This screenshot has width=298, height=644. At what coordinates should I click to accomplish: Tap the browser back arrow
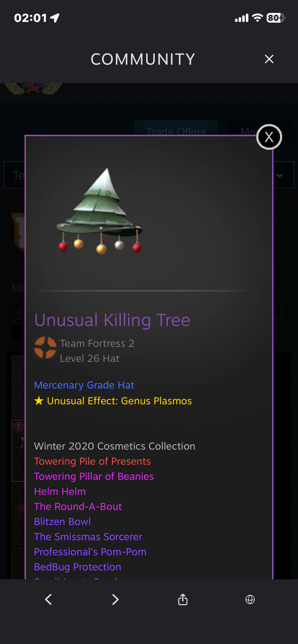(49, 599)
